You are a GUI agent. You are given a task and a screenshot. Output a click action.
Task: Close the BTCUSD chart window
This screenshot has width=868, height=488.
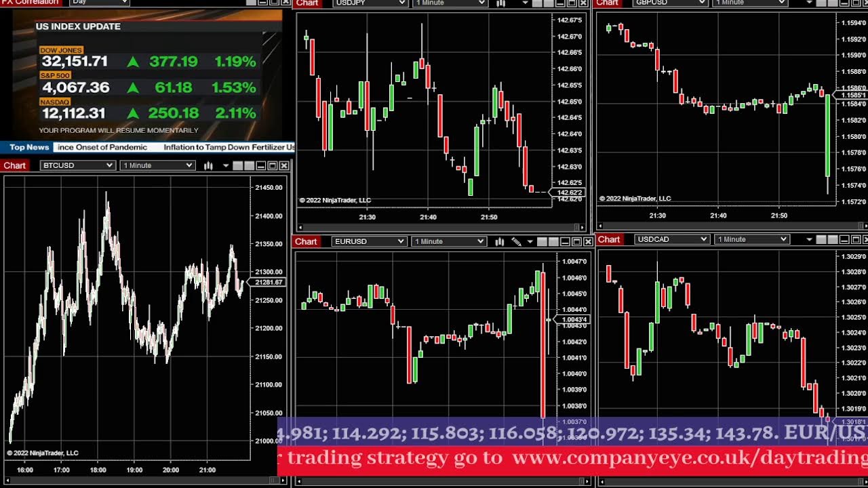[x=284, y=165]
